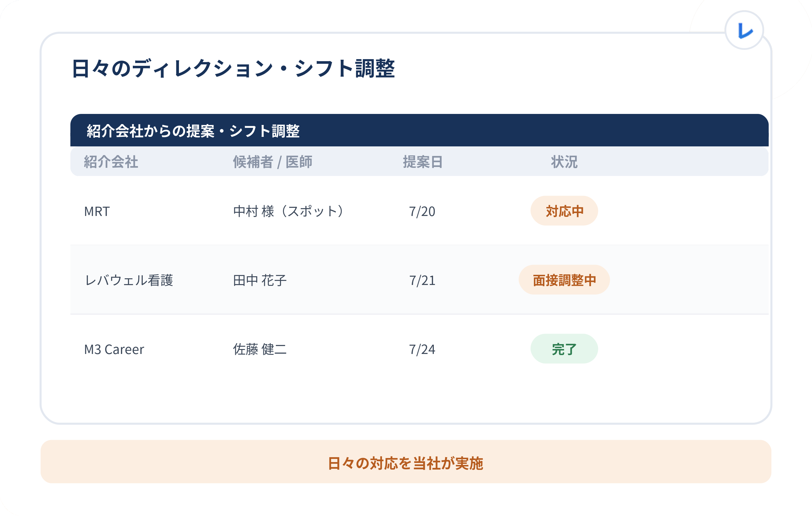Viewport: 812px width, 516px height.
Task: Click the 日々のディレクション・シフト調整 title
Action: coord(233,68)
